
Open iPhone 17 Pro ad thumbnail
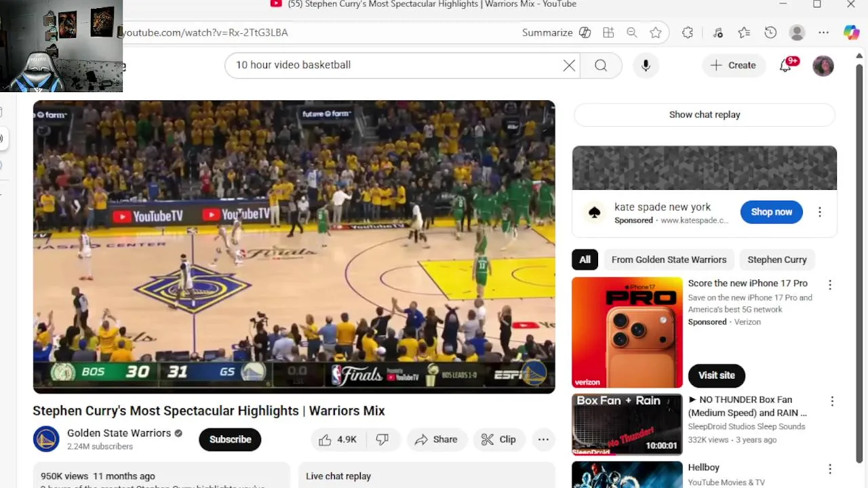627,332
